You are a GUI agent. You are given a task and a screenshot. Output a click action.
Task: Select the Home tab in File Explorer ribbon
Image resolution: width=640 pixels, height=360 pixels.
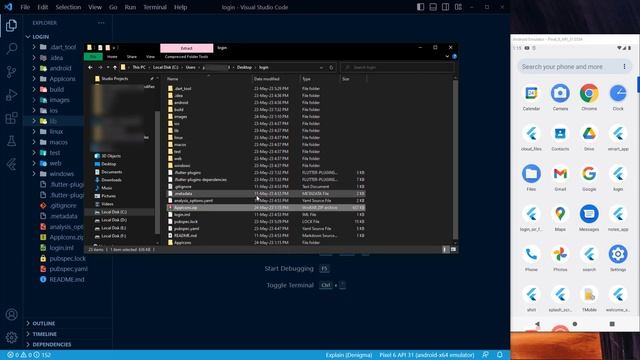tap(112, 57)
